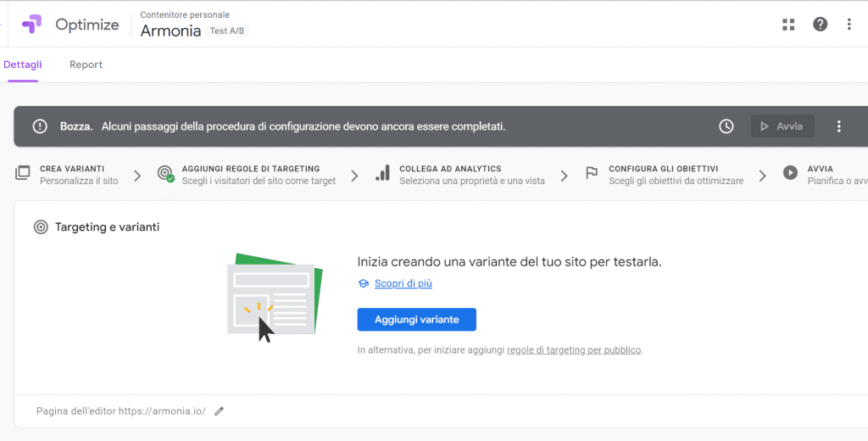Click the Avvia step play icon

tap(790, 173)
